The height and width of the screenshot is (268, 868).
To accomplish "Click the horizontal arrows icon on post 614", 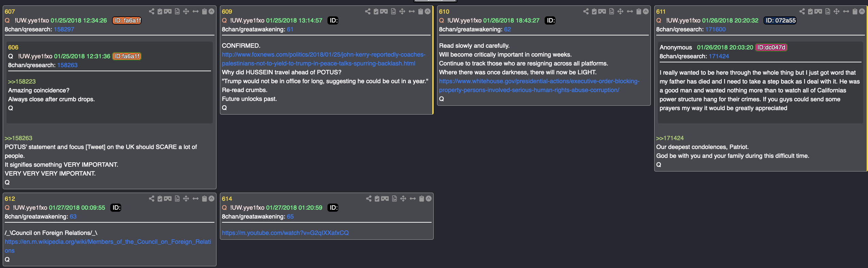I will (x=413, y=198).
